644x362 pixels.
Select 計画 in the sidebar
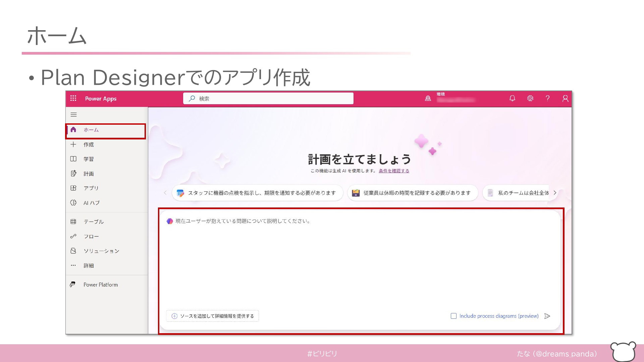coord(107,174)
